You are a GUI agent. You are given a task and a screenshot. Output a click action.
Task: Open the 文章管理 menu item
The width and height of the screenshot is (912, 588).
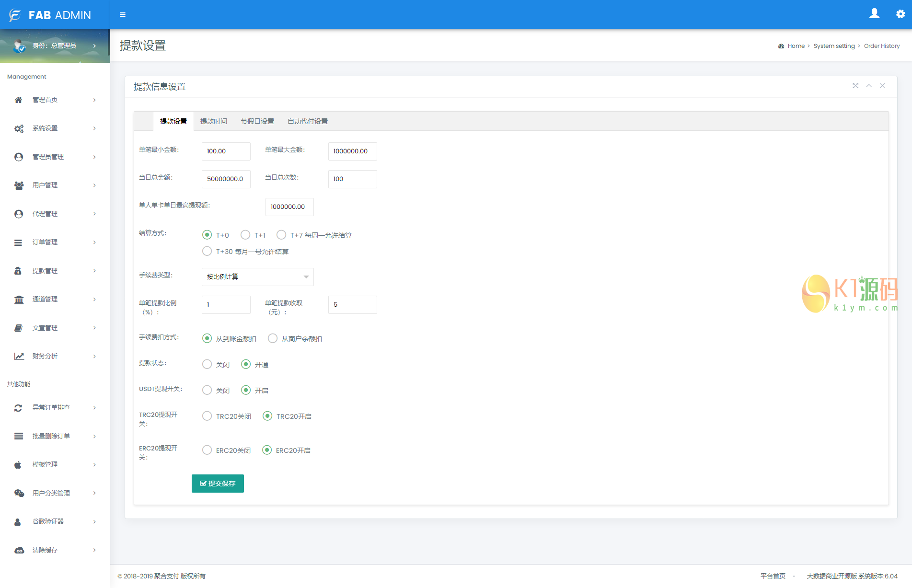[55, 328]
